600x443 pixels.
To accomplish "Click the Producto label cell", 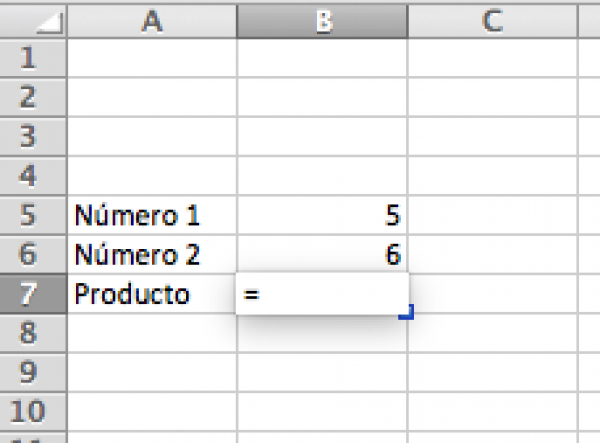I will (152, 295).
